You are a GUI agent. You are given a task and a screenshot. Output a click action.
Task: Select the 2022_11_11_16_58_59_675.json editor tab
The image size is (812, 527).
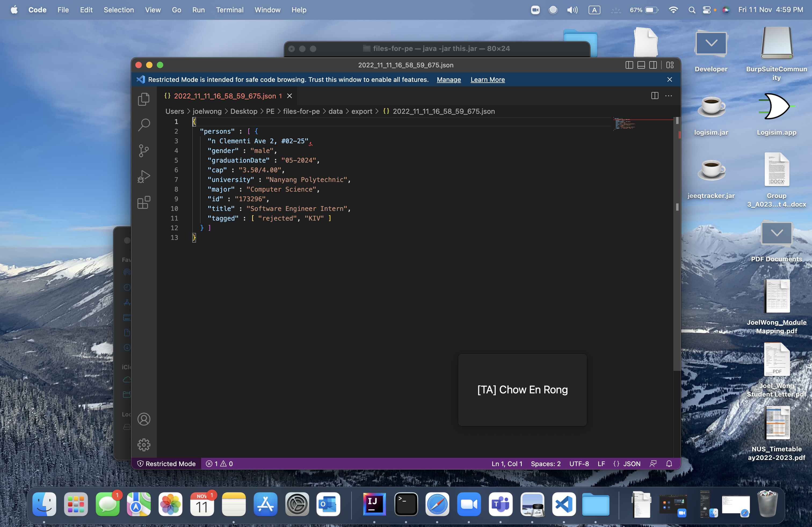[225, 96]
